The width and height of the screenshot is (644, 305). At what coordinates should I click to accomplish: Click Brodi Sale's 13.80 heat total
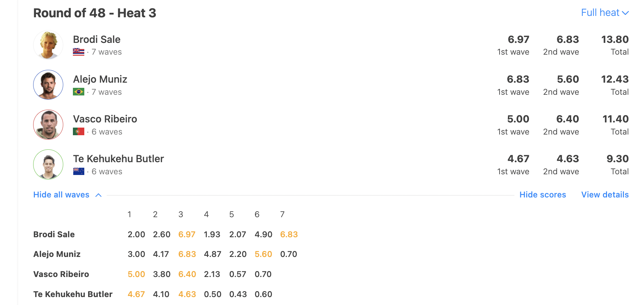(x=615, y=39)
